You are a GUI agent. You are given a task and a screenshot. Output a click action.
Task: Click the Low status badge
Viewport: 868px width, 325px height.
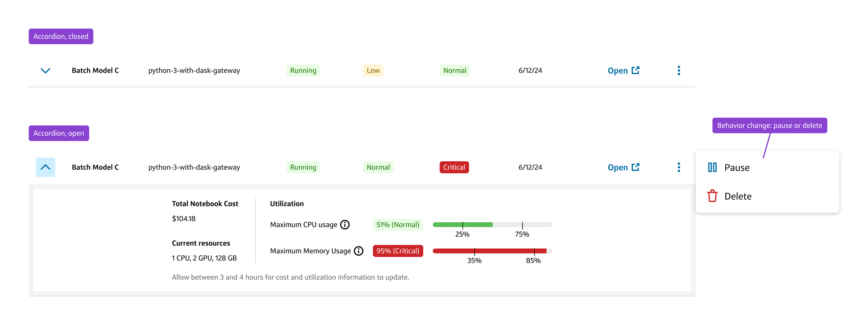(373, 71)
